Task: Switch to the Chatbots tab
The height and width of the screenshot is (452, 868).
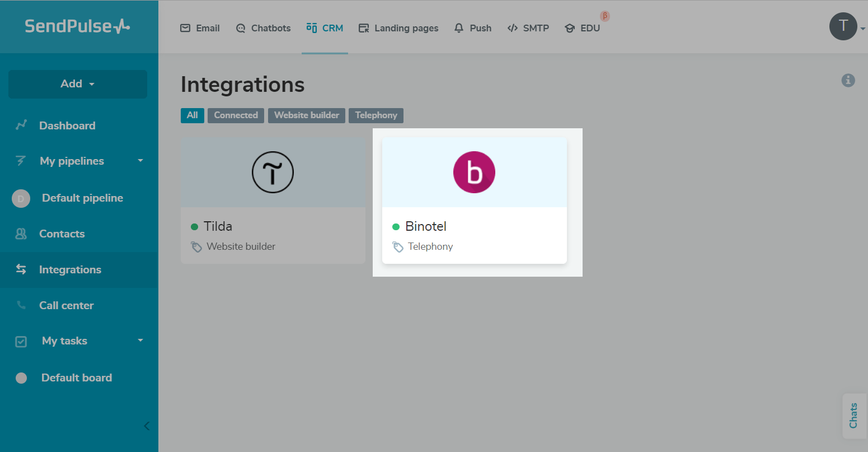Action: pos(264,28)
